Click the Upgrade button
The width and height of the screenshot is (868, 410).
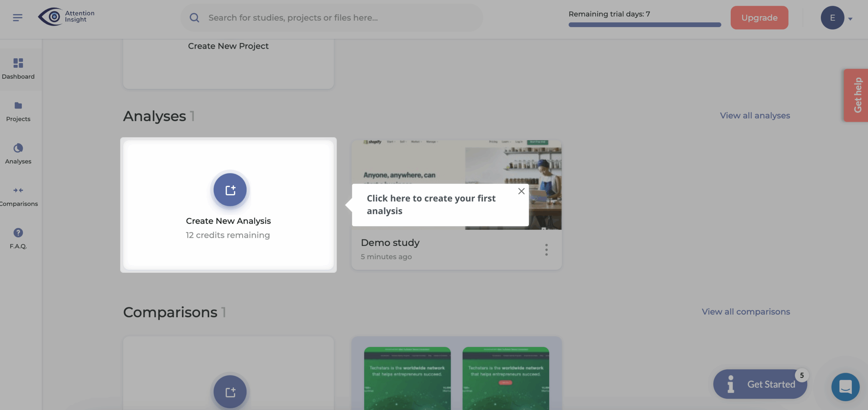point(759,18)
